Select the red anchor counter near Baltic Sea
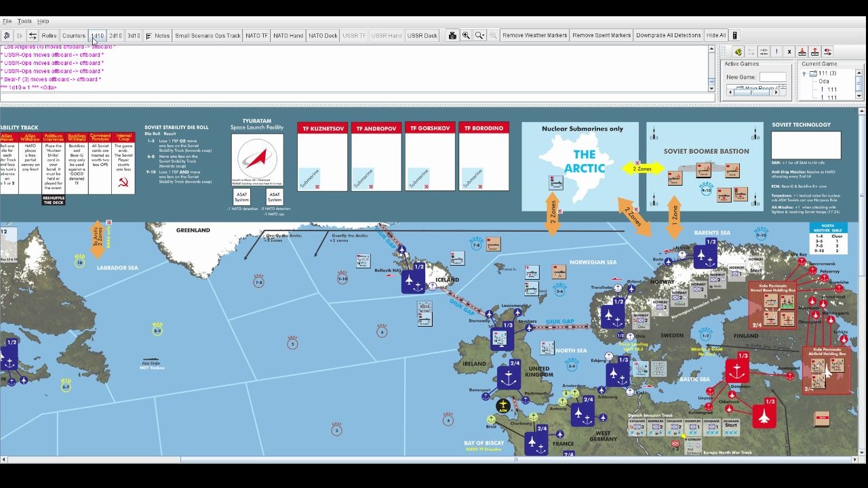The height and width of the screenshot is (488, 868). click(736, 367)
